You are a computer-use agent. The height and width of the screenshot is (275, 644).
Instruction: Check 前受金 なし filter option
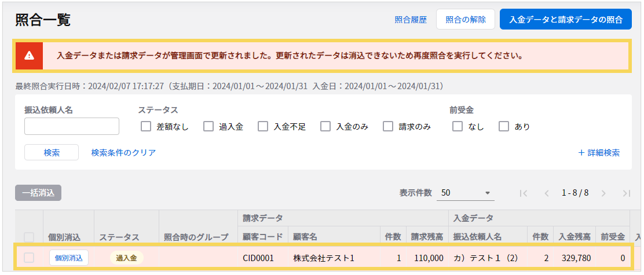[458, 126]
